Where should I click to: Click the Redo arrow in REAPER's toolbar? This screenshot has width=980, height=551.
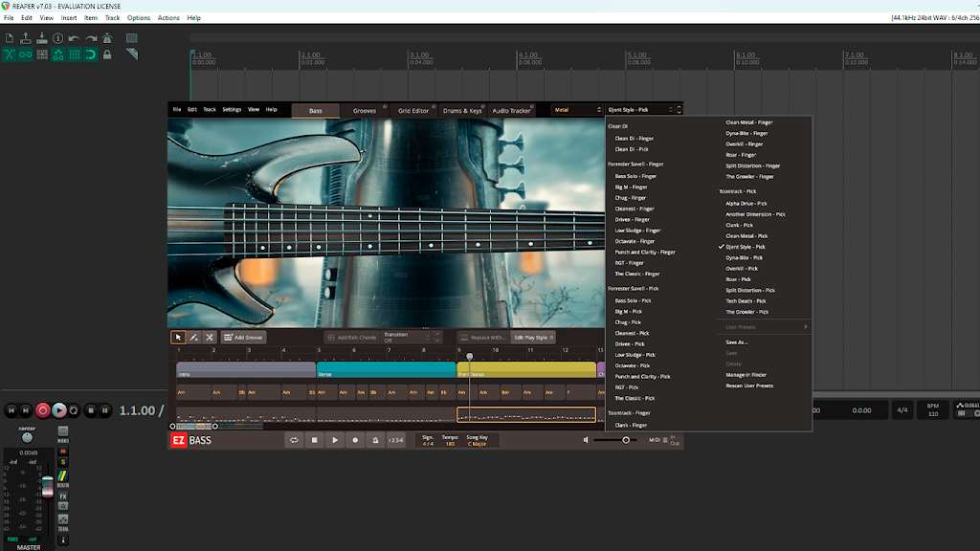91,38
